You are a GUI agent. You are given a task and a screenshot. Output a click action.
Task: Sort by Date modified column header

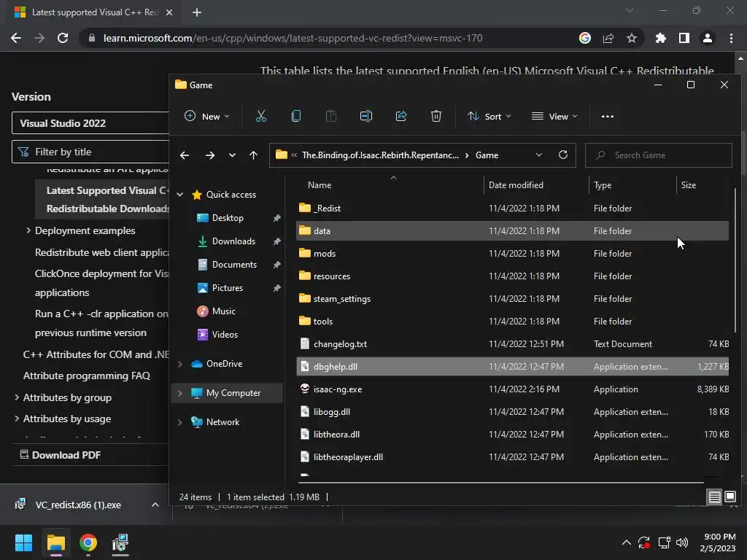(x=536, y=184)
